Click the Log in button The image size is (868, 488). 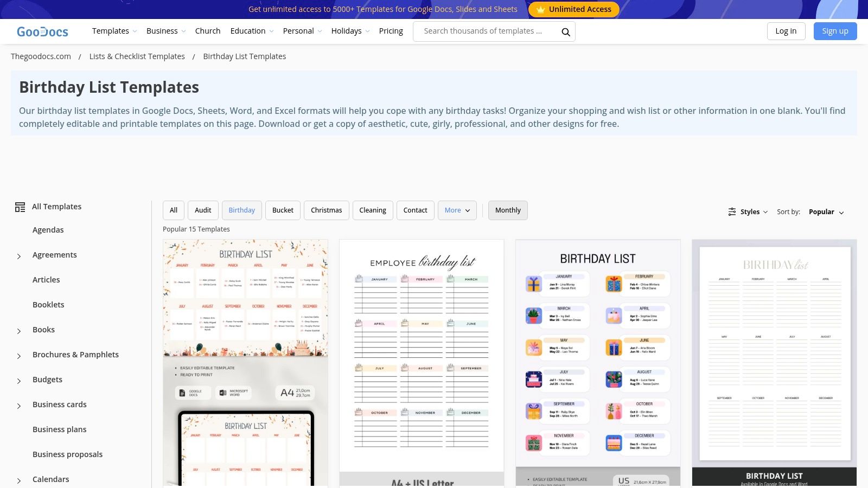[786, 31]
